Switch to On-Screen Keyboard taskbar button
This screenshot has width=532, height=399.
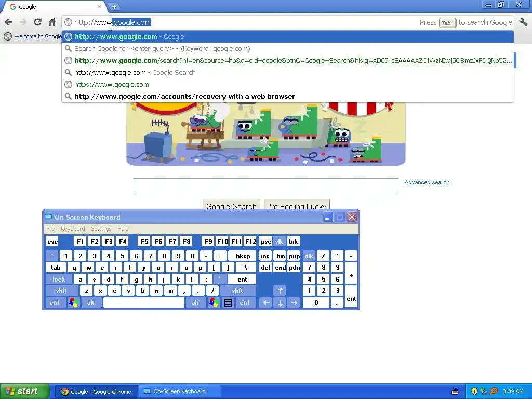click(179, 392)
